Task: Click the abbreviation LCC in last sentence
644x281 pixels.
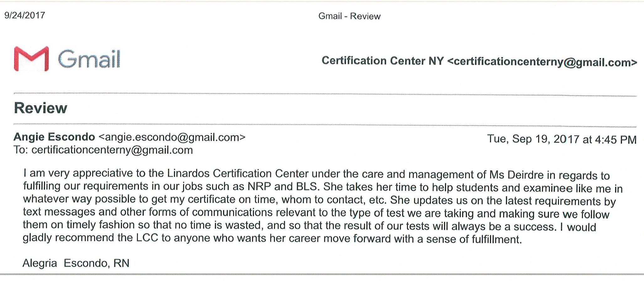Action: click(147, 238)
